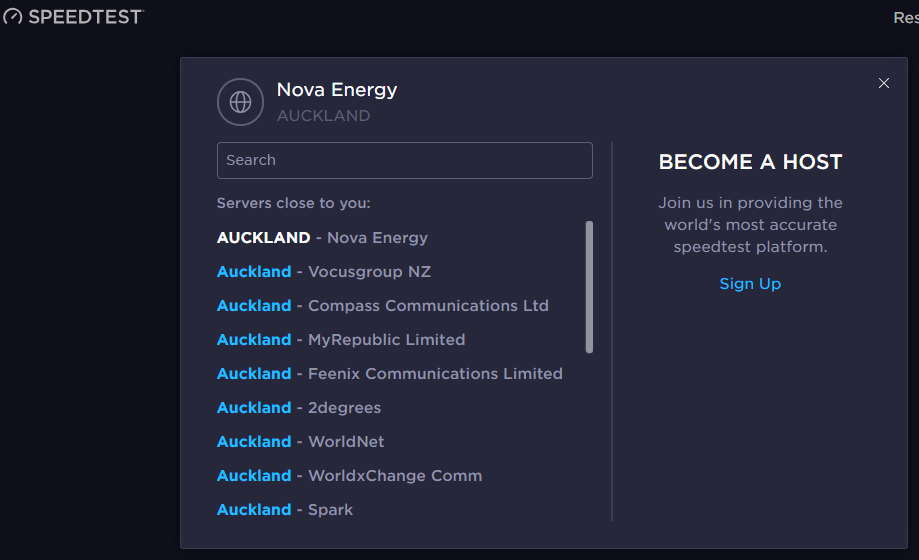Choose Auckland - Vocusgroup NZ server
Screen dimensions: 919x560
(x=324, y=272)
